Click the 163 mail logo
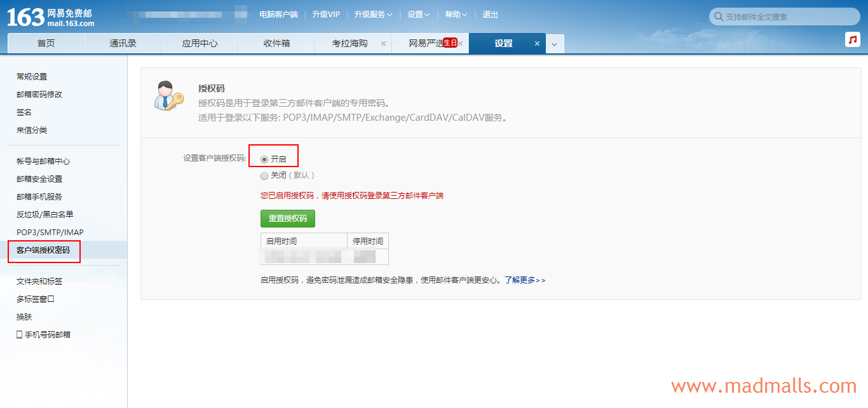 pyautogui.click(x=51, y=17)
